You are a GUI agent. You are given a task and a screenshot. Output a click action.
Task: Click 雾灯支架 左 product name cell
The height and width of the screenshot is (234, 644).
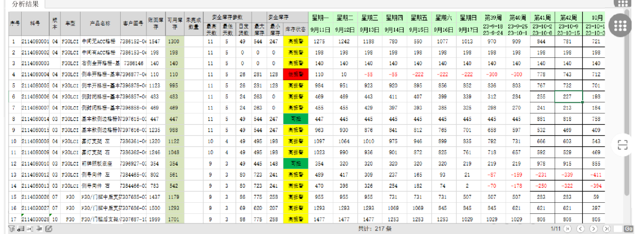click(x=100, y=141)
